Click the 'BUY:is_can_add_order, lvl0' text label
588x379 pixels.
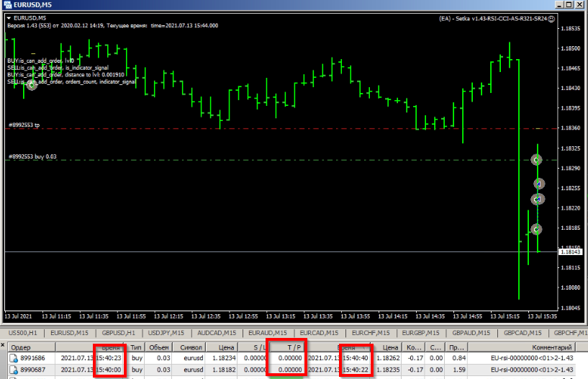(x=40, y=61)
